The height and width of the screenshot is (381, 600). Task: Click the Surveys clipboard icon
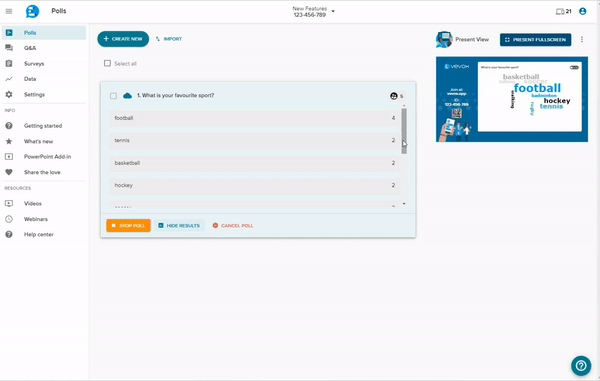pos(9,64)
